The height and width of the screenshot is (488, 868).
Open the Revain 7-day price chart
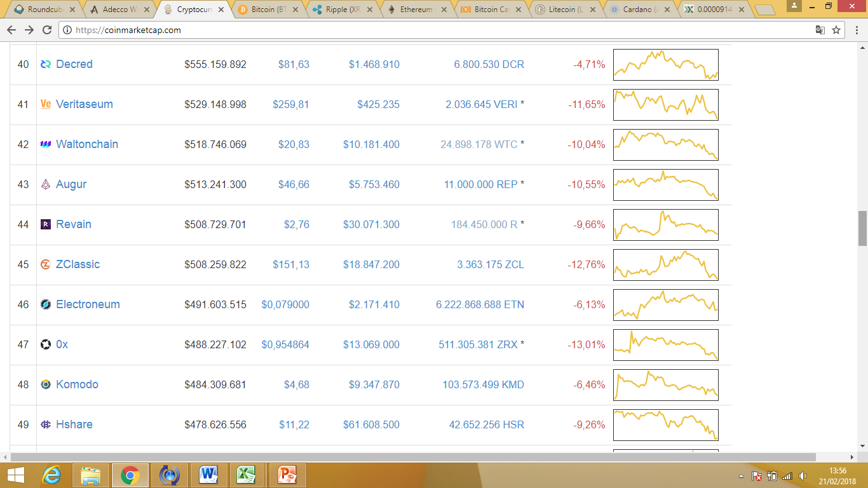click(666, 225)
